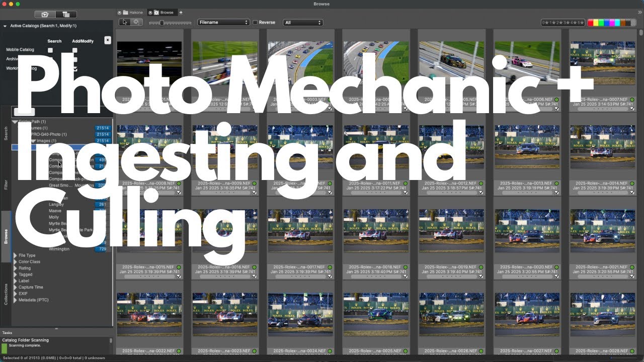Expand the Capture Time filter
644x362 pixels.
click(15, 288)
